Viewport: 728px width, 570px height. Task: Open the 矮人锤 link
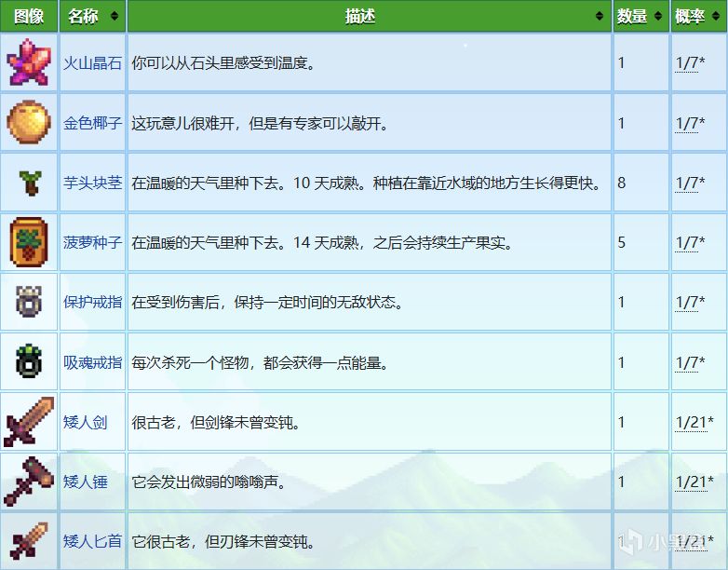(x=85, y=482)
